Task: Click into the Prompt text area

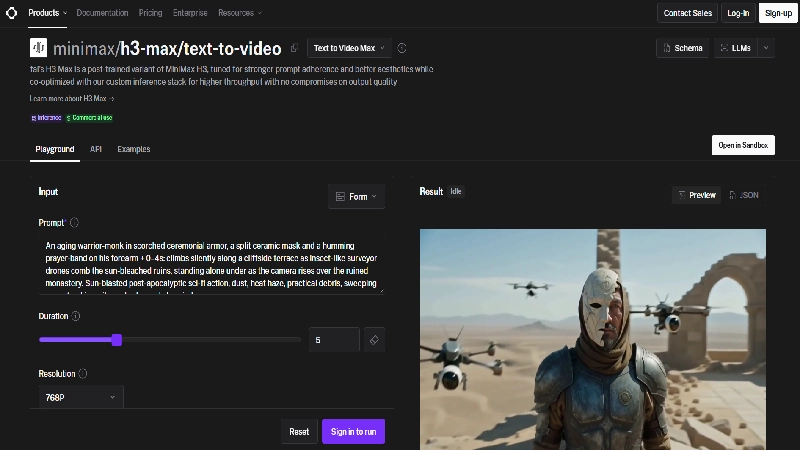Action: click(212, 264)
